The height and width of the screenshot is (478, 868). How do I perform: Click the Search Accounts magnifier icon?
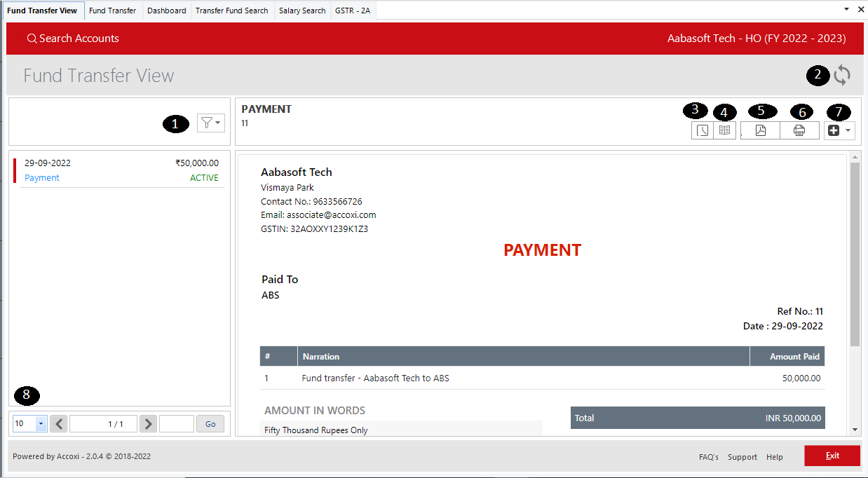[32, 39]
